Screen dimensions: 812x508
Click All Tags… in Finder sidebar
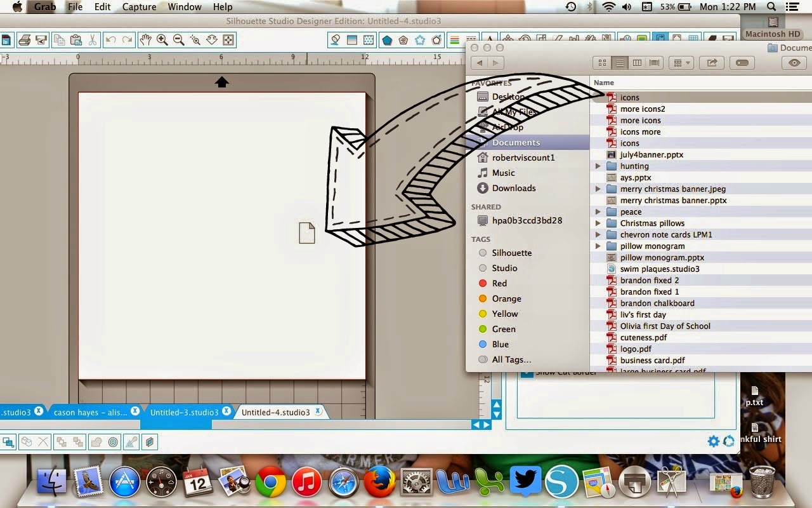[x=528, y=359]
